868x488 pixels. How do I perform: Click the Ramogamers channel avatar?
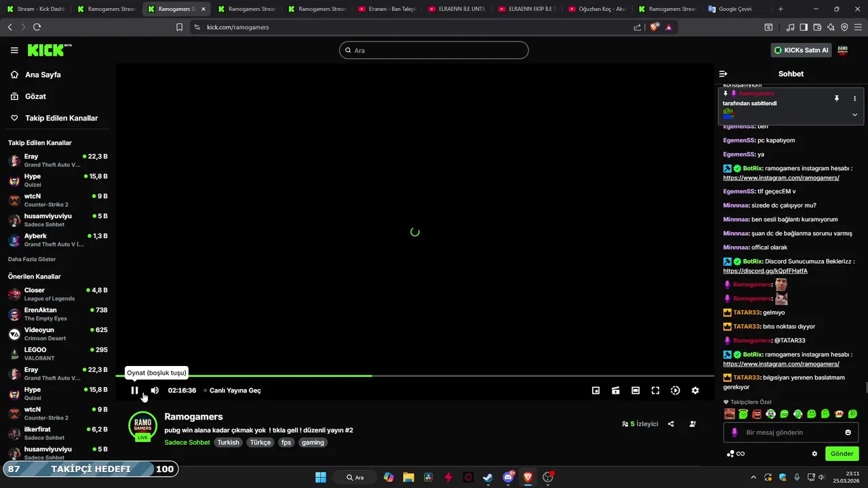[x=142, y=426]
